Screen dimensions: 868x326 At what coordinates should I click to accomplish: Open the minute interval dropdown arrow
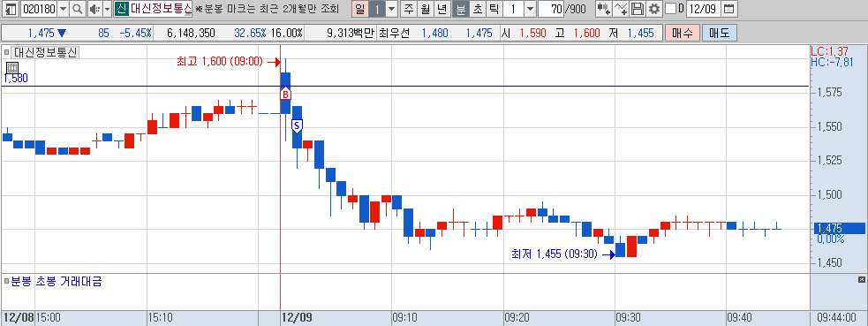[x=530, y=9]
